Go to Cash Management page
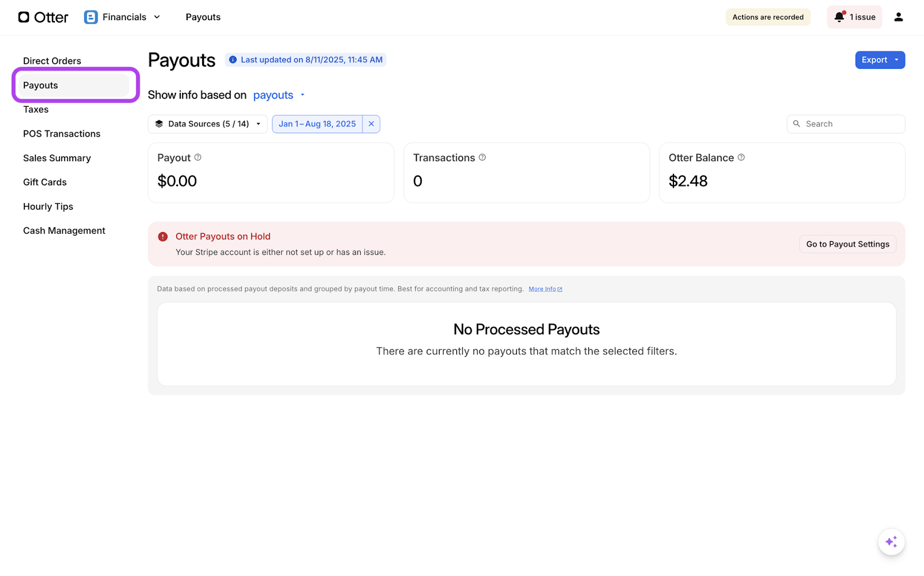Image resolution: width=924 pixels, height=576 pixels. click(x=64, y=231)
